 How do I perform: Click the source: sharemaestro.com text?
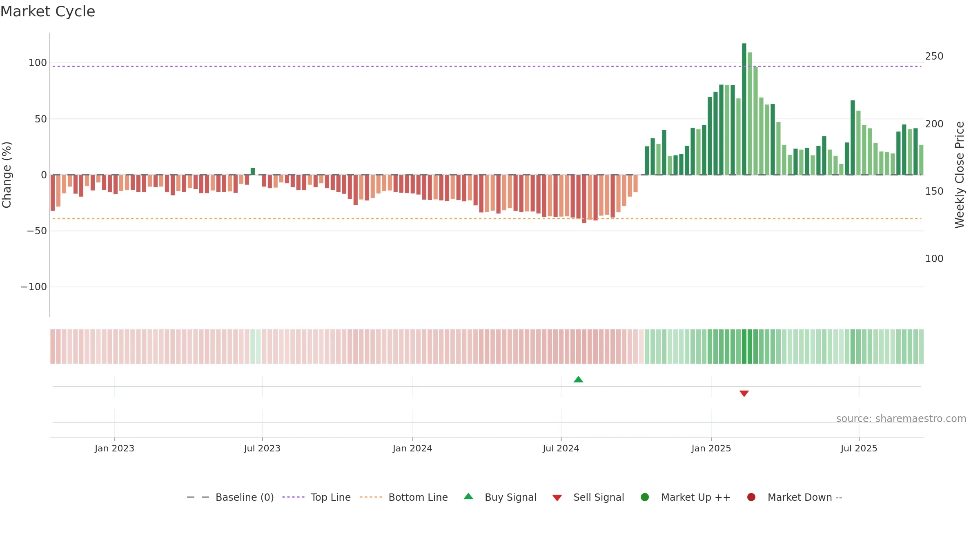[901, 419]
